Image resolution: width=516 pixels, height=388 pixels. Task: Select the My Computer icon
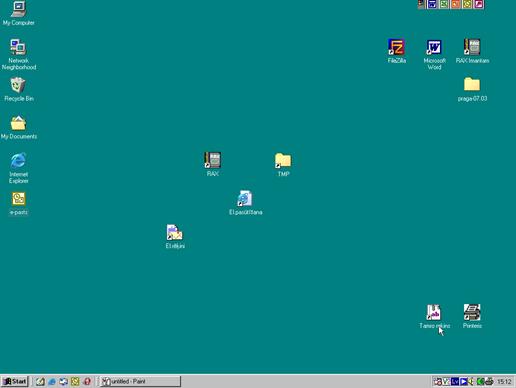[18, 13]
